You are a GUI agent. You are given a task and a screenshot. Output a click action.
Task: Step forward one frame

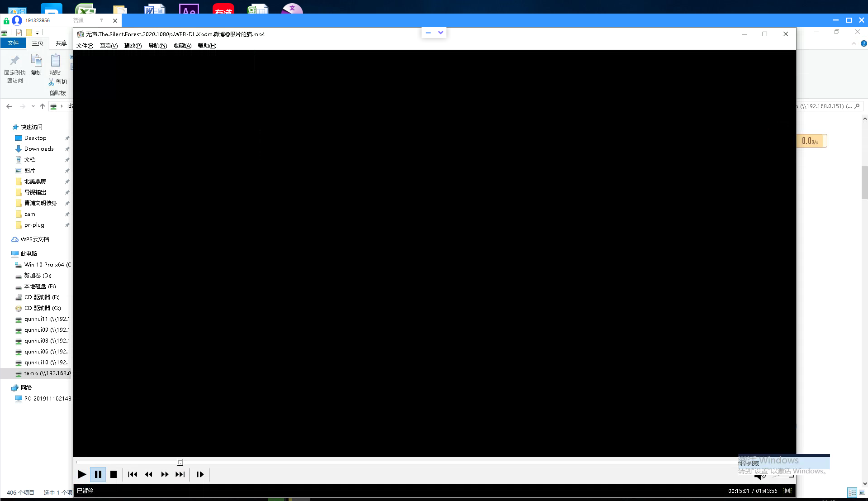click(200, 474)
